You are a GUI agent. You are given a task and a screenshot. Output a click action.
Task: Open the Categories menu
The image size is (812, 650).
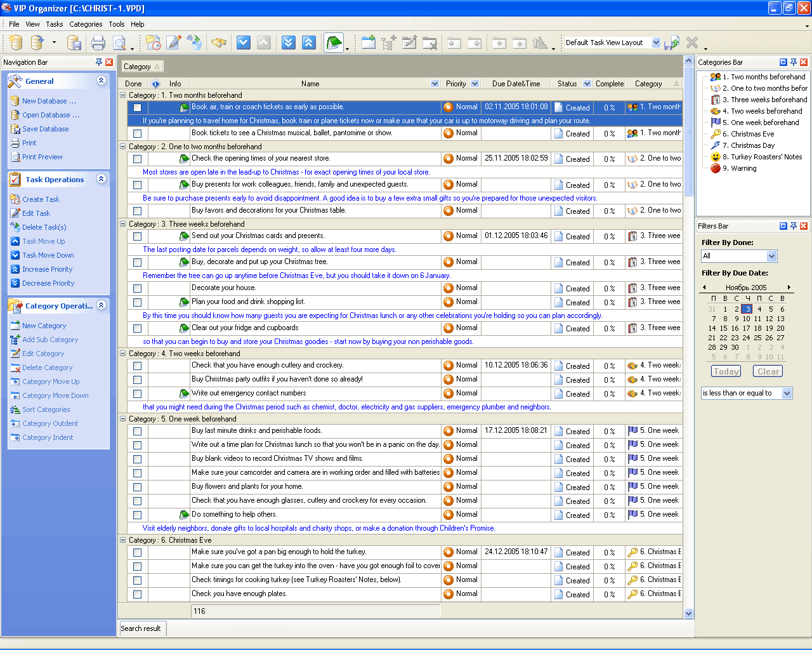(86, 24)
